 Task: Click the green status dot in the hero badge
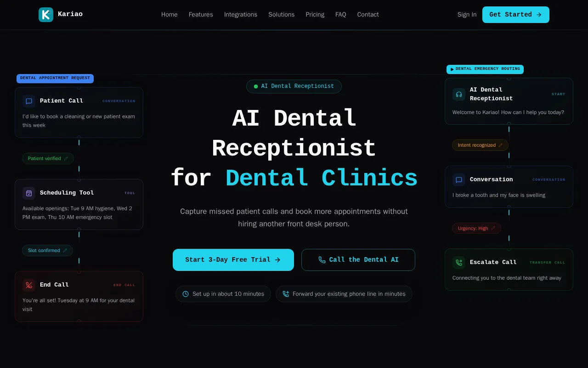pyautogui.click(x=256, y=86)
